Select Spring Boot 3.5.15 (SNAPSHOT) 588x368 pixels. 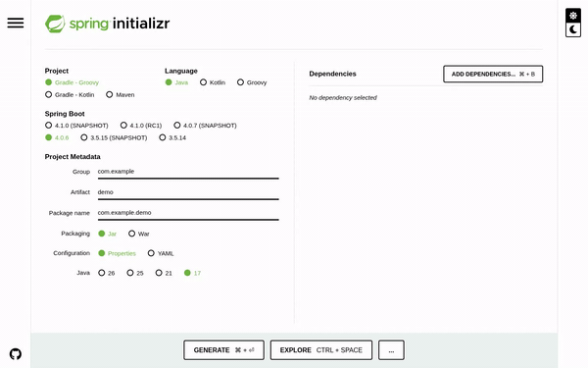tap(114, 137)
